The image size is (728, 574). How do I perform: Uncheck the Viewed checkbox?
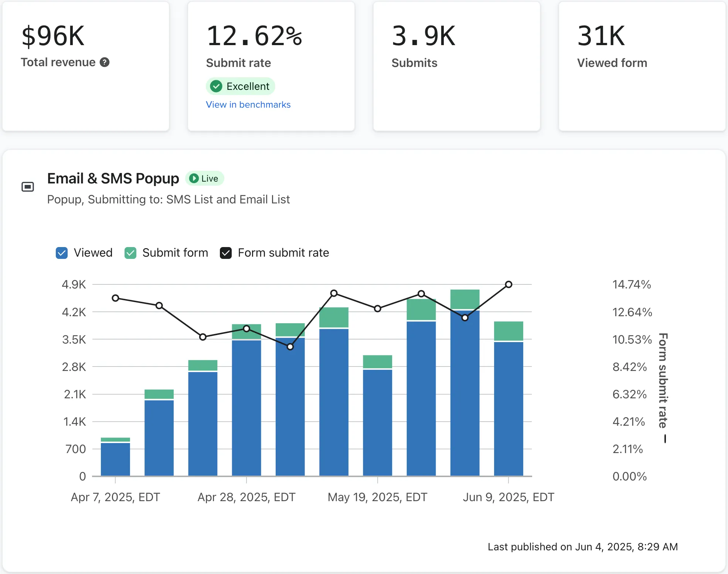[x=62, y=253]
